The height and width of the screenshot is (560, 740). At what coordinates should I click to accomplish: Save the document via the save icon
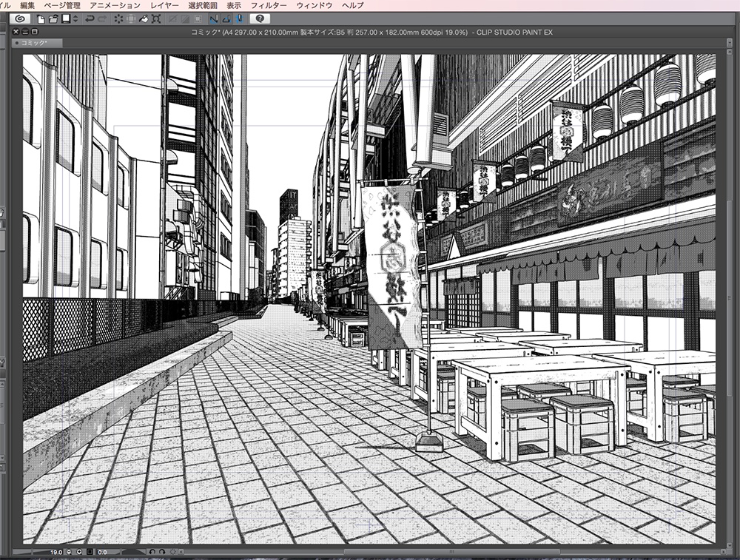point(66,21)
